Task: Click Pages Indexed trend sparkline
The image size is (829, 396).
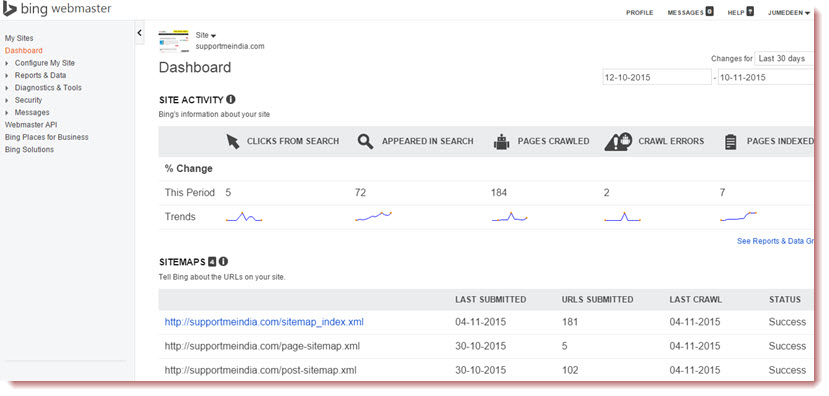Action: tap(738, 216)
